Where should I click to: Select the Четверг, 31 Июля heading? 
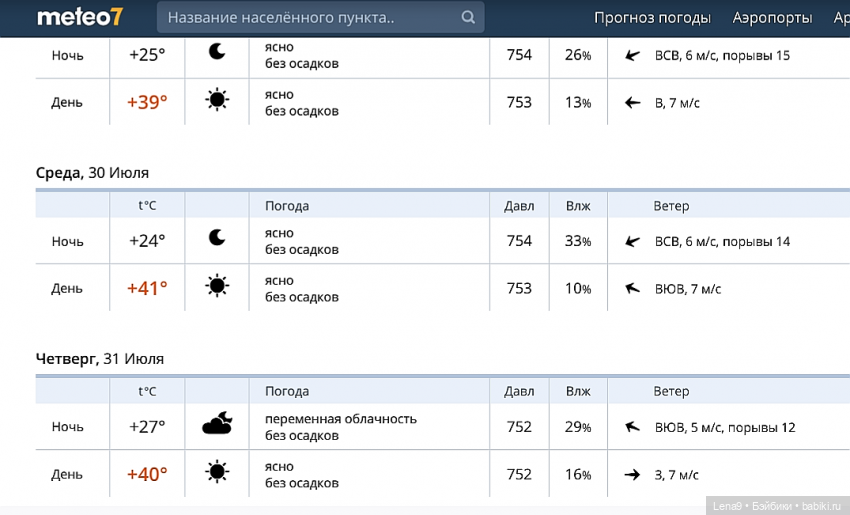pos(99,359)
